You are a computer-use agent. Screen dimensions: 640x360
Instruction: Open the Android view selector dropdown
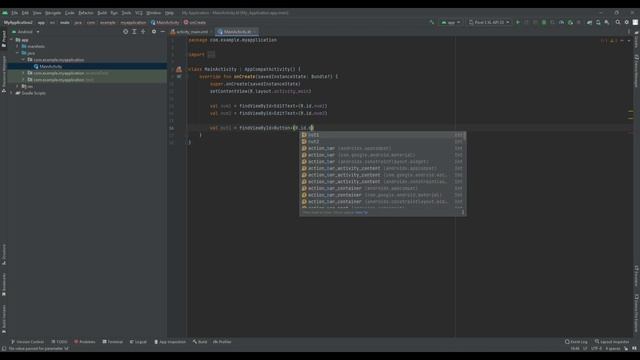(x=26, y=31)
